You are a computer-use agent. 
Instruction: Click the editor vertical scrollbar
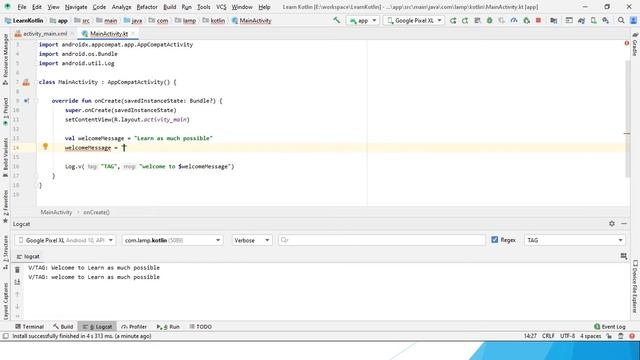click(627, 118)
